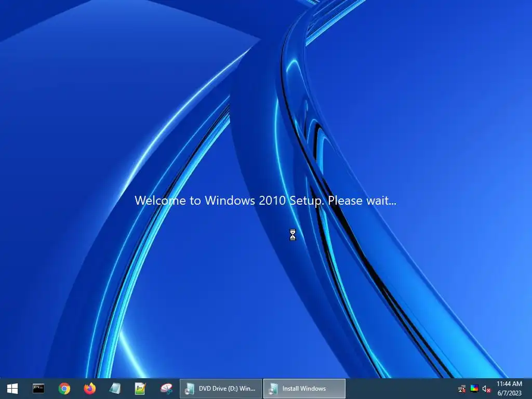
Task: Open the red scissors snipping app icon
Action: (x=166, y=389)
